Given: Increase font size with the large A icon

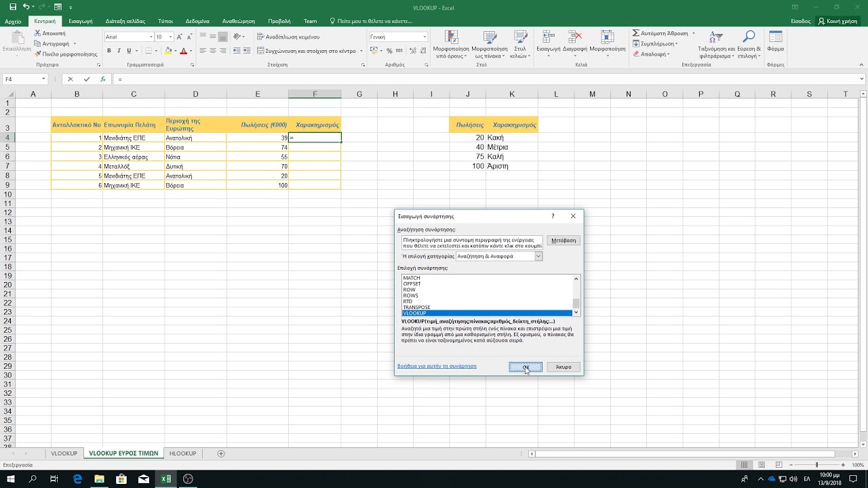Looking at the screenshot, I should pyautogui.click(x=181, y=37).
